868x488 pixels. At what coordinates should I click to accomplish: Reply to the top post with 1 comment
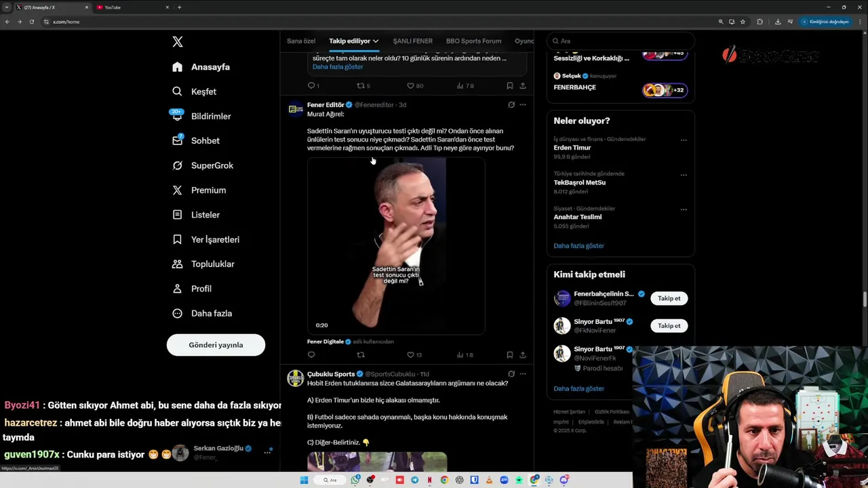coord(313,86)
